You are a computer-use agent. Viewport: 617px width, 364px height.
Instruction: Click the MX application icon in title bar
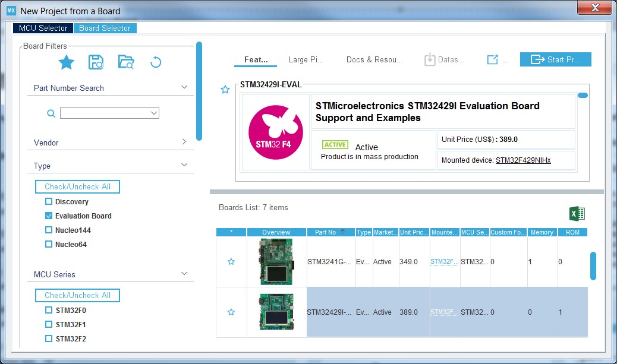point(11,11)
